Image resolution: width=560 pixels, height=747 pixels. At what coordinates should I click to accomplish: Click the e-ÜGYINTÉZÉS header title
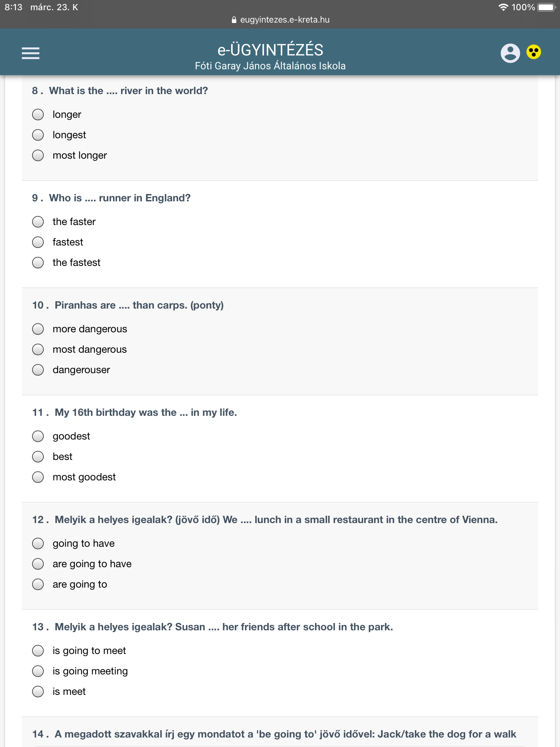coord(270,50)
